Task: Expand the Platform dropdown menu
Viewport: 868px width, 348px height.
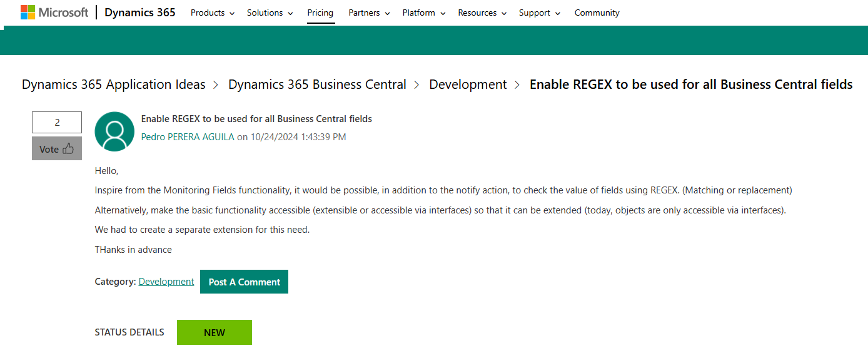Action: [423, 13]
